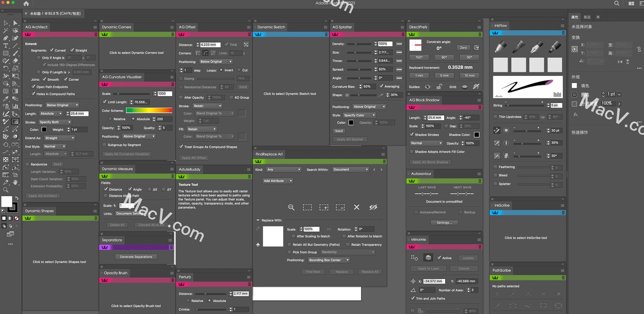Open Style Specify Color dropdown in AG Splatter
Image resolution: width=644 pixels, height=314 pixels.
pos(359,115)
